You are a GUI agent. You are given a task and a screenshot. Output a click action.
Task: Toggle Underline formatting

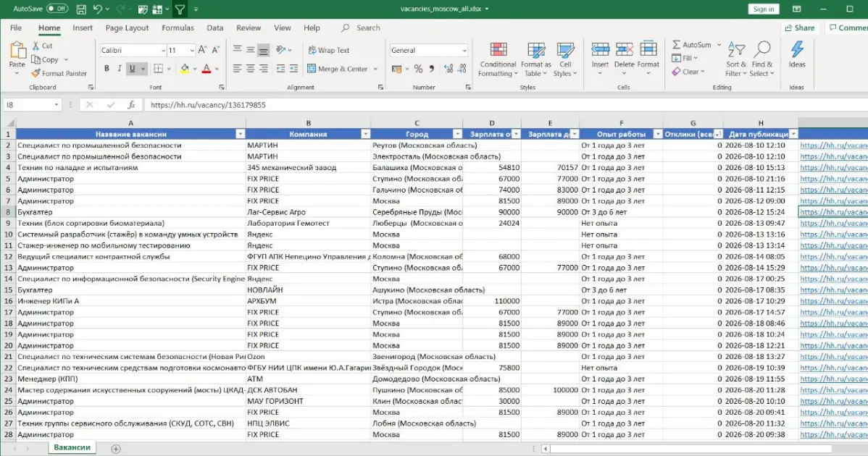(x=132, y=69)
